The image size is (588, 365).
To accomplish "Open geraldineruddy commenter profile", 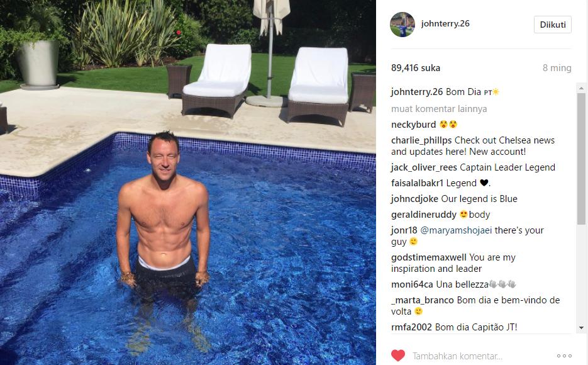I will pyautogui.click(x=423, y=215).
